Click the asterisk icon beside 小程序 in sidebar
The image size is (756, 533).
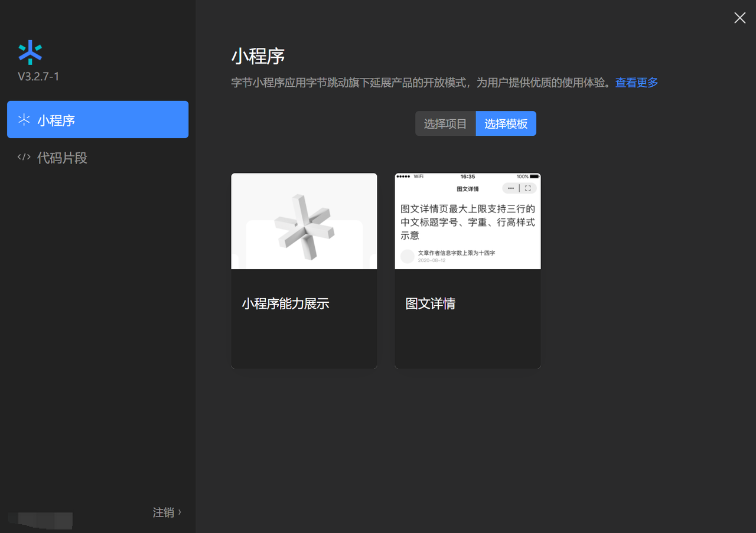click(x=24, y=120)
